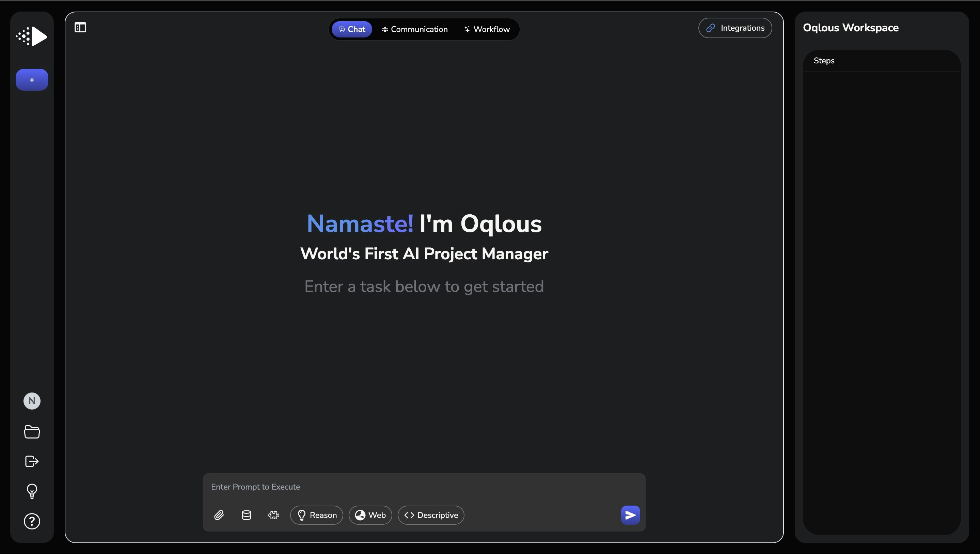Click the logout icon in the sidebar
This screenshot has width=980, height=554.
click(x=32, y=461)
